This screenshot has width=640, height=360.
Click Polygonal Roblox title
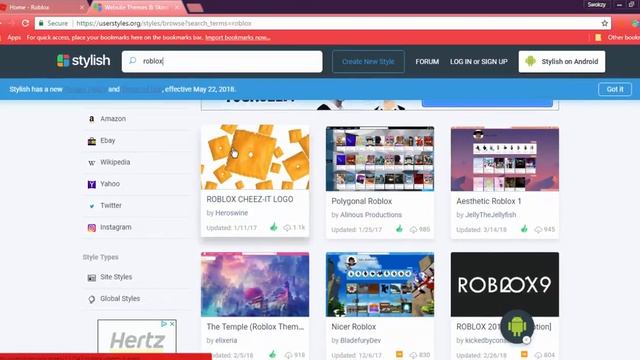tap(362, 201)
